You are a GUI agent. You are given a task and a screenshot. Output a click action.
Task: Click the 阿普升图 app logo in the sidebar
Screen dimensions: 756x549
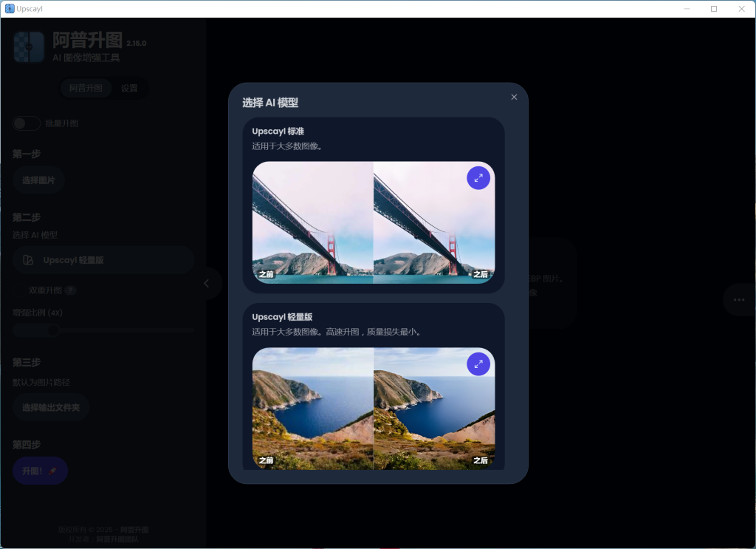click(28, 47)
